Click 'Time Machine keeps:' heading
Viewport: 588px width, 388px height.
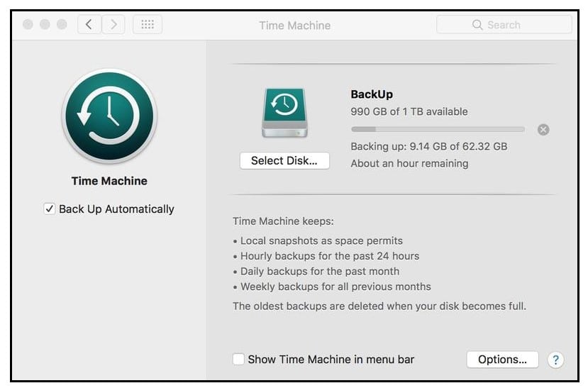[x=283, y=221]
